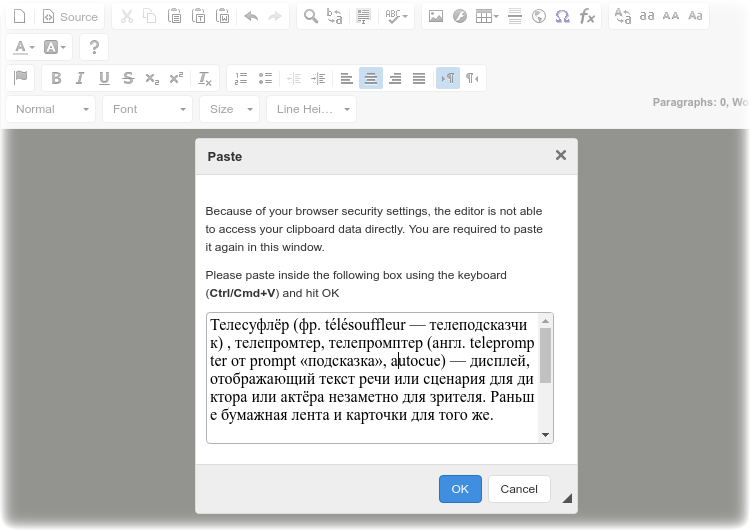This screenshot has width=750, height=530.
Task: Open the Size dropdown
Action: 230,109
